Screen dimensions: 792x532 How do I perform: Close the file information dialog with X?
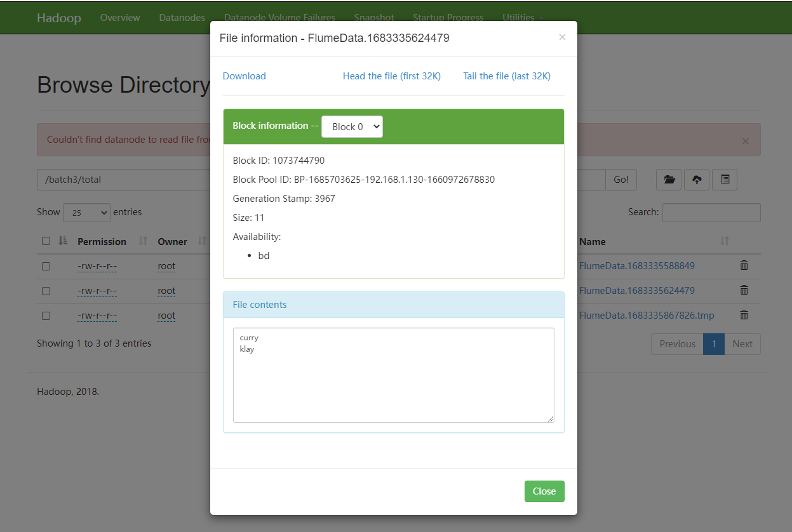(x=562, y=37)
